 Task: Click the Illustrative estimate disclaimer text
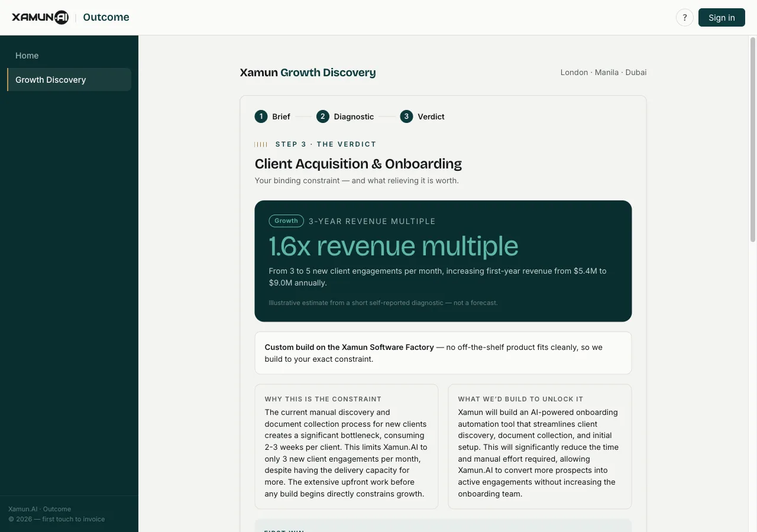click(383, 303)
